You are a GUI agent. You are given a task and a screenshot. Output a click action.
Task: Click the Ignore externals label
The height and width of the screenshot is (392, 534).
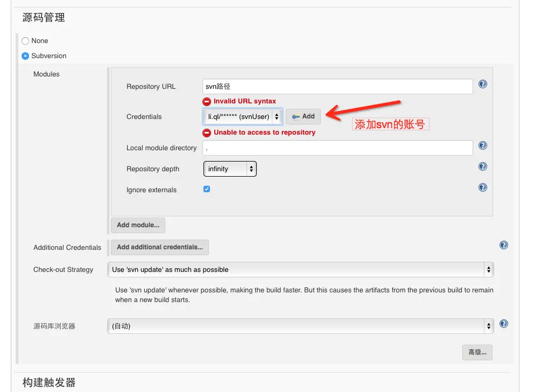[x=151, y=190]
